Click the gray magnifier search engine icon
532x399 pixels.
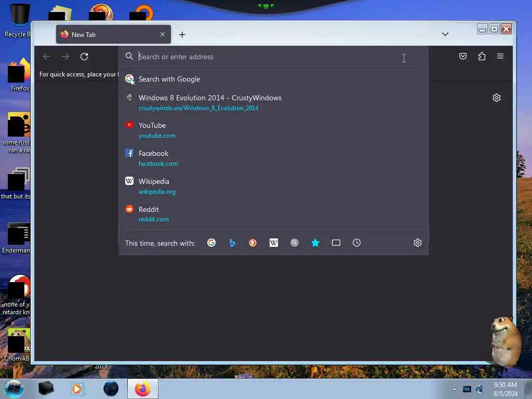tap(295, 243)
